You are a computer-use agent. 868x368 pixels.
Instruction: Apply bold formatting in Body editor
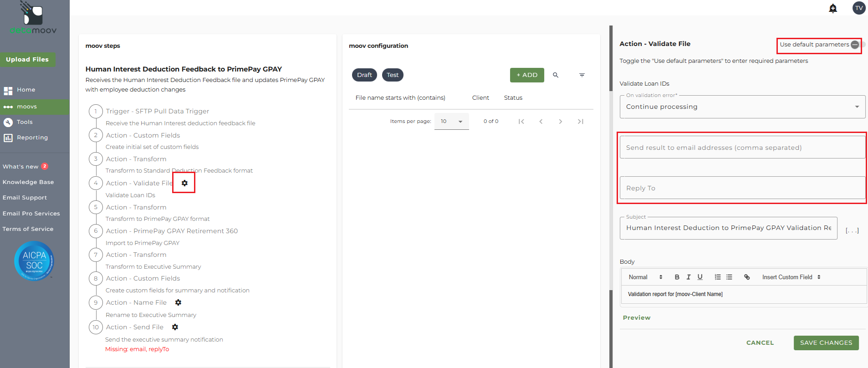[x=677, y=277]
